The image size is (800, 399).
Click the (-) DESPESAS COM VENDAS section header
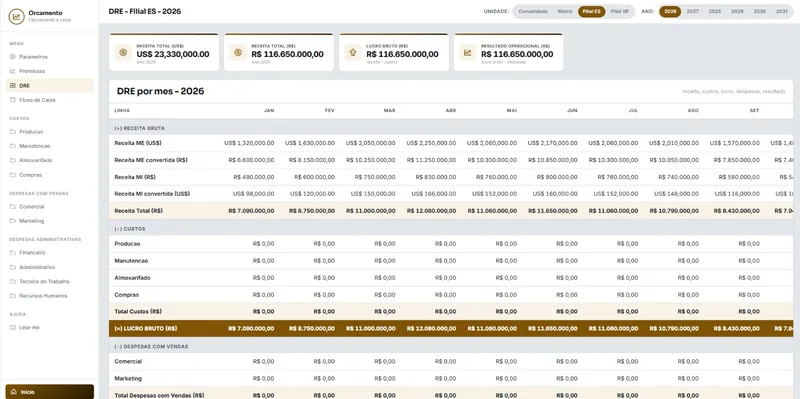coord(152,346)
